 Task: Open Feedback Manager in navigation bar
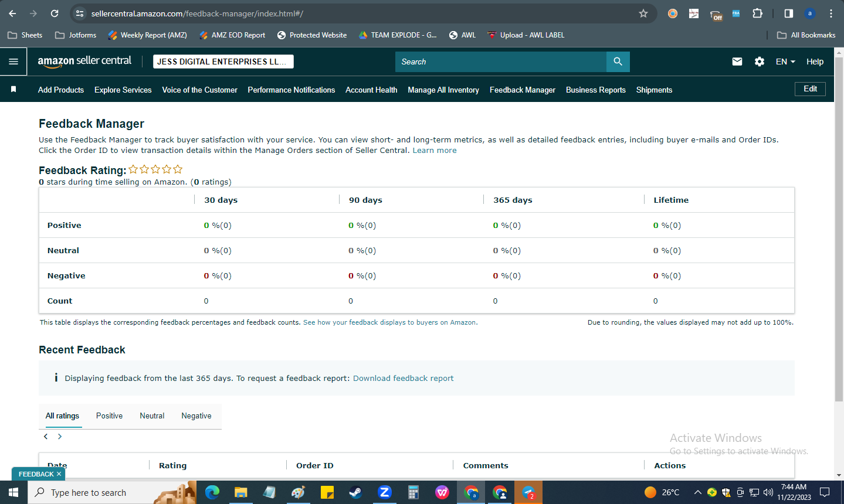(523, 90)
